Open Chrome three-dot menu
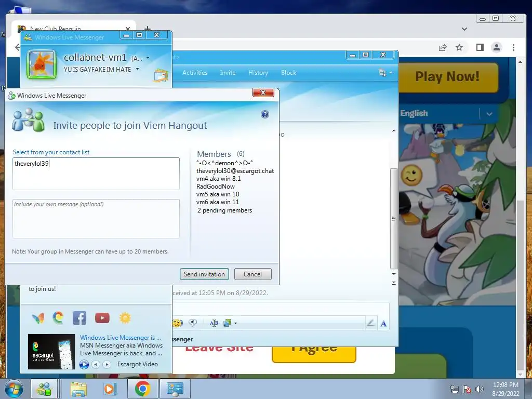 514,47
